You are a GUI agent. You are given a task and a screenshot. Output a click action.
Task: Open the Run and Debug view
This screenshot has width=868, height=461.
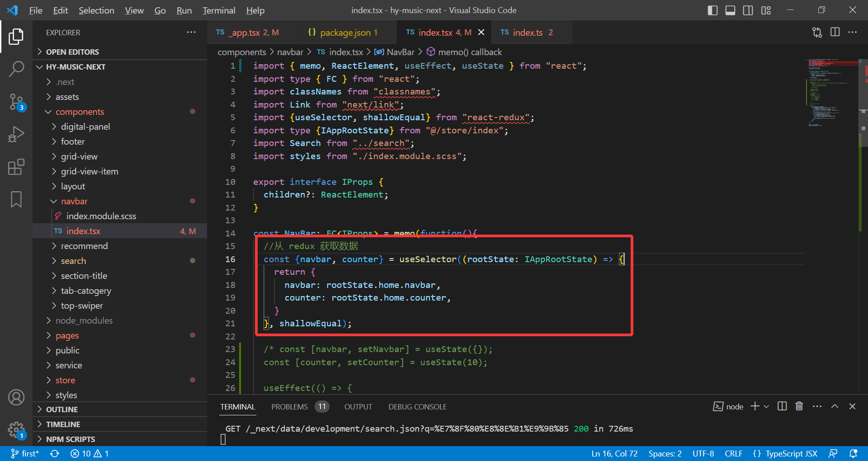[x=16, y=135]
